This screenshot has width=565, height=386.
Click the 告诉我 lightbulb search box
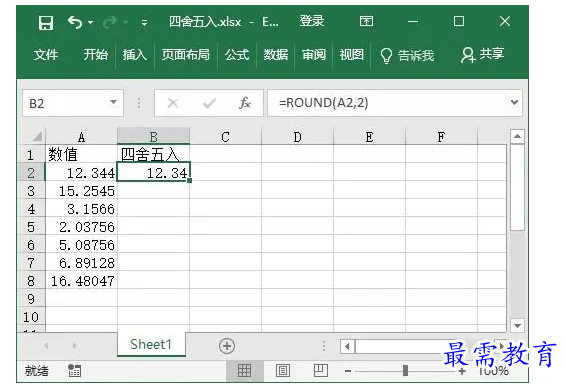pos(407,56)
